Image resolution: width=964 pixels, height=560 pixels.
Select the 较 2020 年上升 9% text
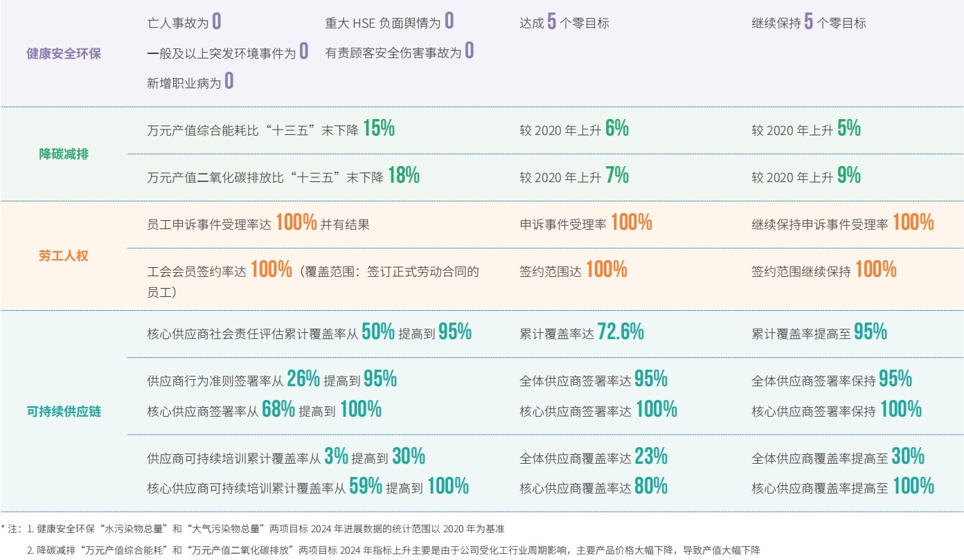[x=806, y=177]
